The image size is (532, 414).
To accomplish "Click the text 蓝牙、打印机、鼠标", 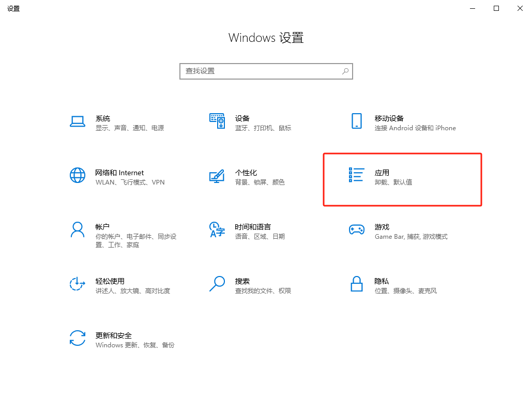I will (263, 128).
